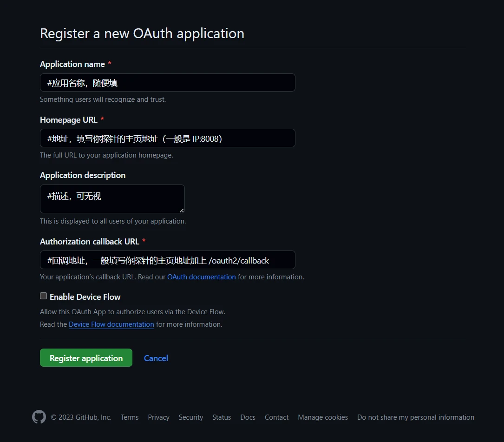
Task: Click the GitHub logo in the footer
Action: tap(39, 417)
